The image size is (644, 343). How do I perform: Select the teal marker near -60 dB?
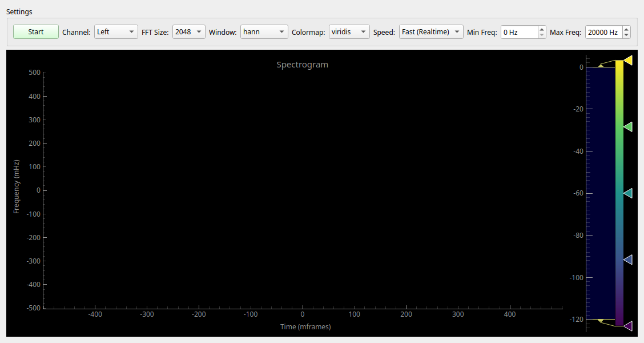tap(628, 193)
